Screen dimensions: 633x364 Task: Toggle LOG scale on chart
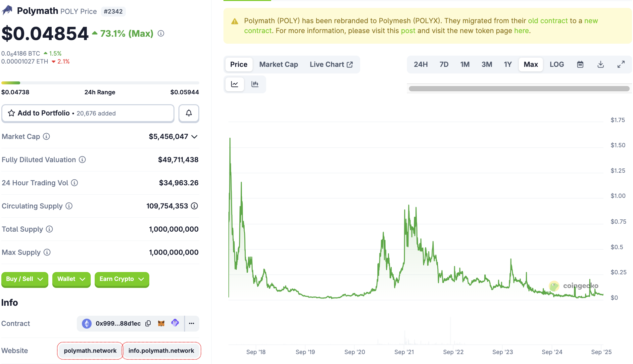[x=557, y=65]
